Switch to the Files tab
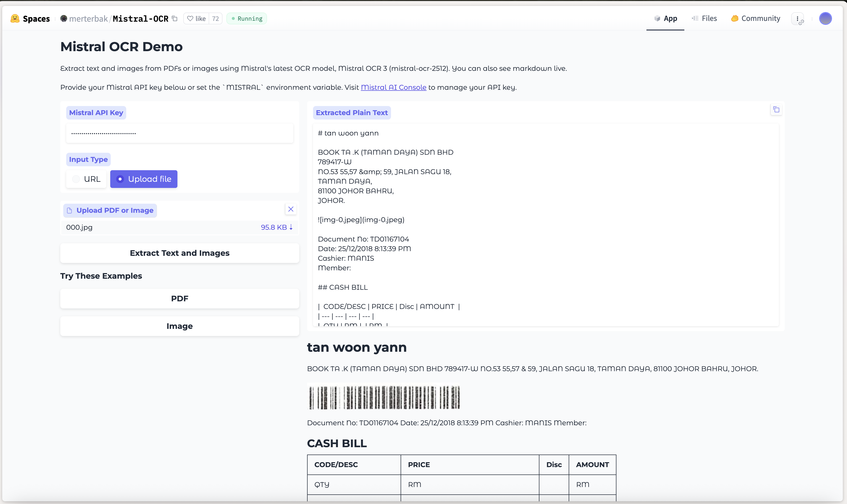 pyautogui.click(x=704, y=18)
